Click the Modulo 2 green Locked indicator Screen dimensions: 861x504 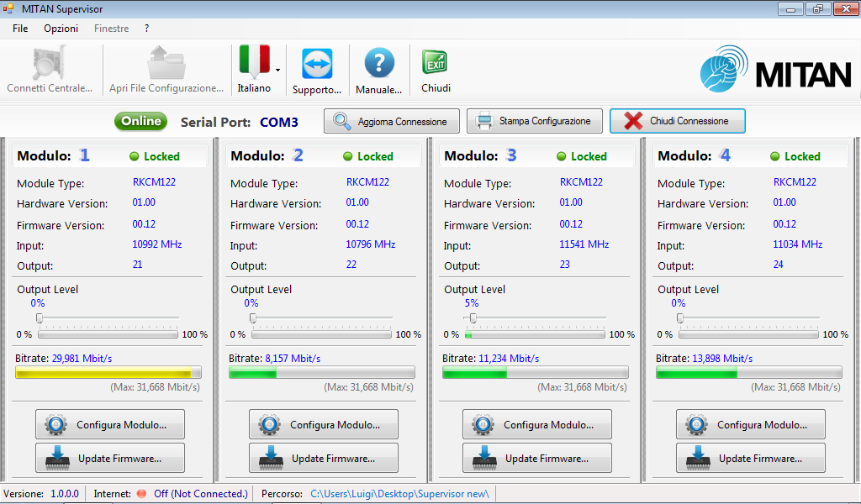coord(347,156)
